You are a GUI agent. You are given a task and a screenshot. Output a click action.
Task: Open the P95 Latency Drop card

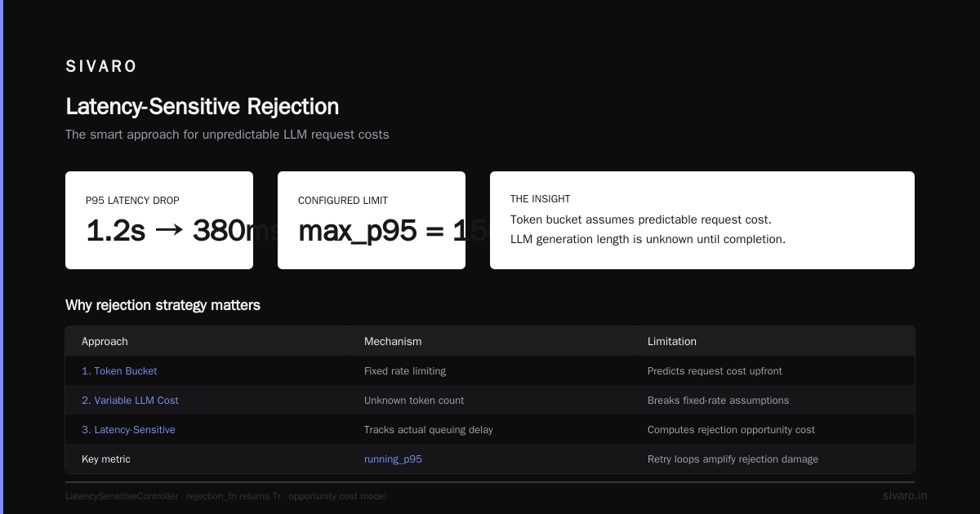(x=159, y=220)
